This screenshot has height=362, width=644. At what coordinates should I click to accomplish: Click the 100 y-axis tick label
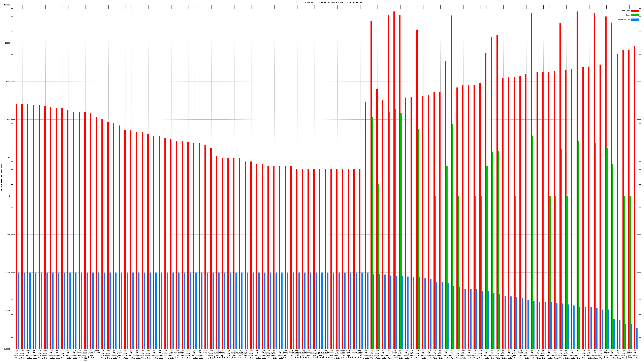coord(9,120)
